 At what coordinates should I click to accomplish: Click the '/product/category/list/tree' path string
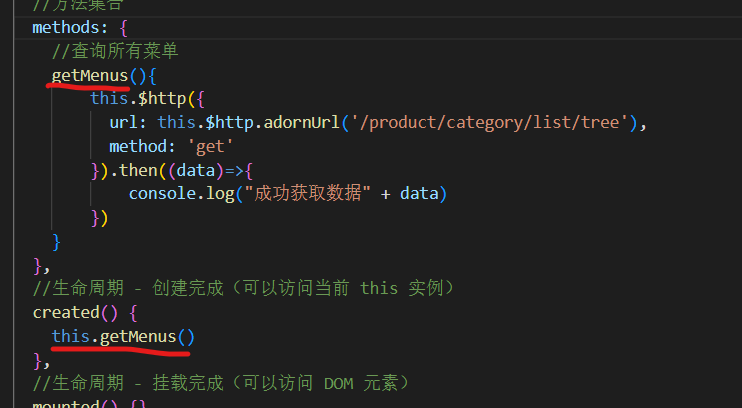[477, 122]
